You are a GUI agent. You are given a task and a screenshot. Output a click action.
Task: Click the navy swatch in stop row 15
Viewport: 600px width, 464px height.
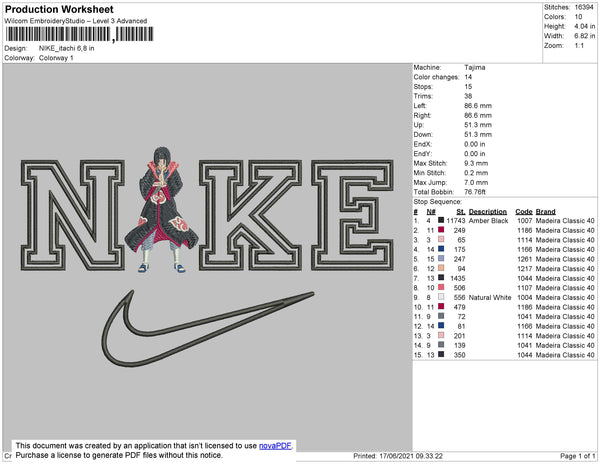[x=441, y=354]
